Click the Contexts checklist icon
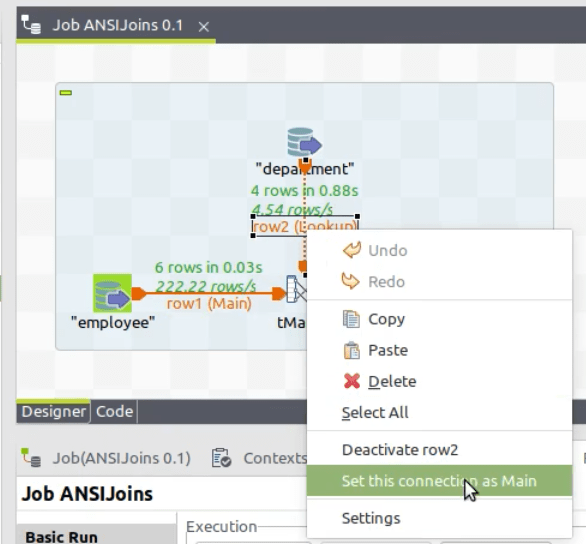 coord(221,458)
